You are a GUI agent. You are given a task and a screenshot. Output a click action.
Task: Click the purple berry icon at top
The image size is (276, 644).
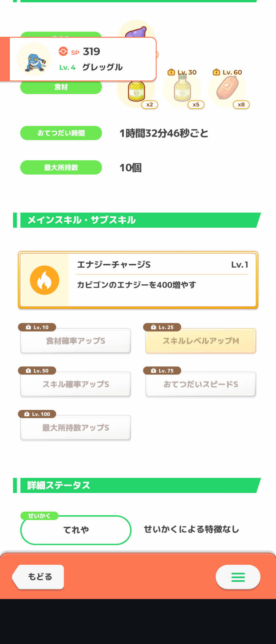[137, 32]
